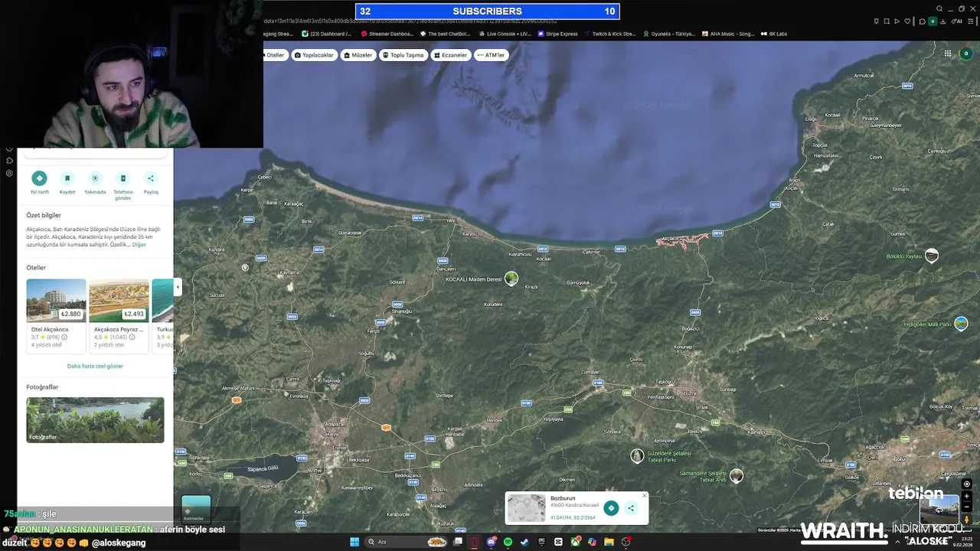Open the Google apps grid
This screenshot has width=980, height=551.
(948, 54)
